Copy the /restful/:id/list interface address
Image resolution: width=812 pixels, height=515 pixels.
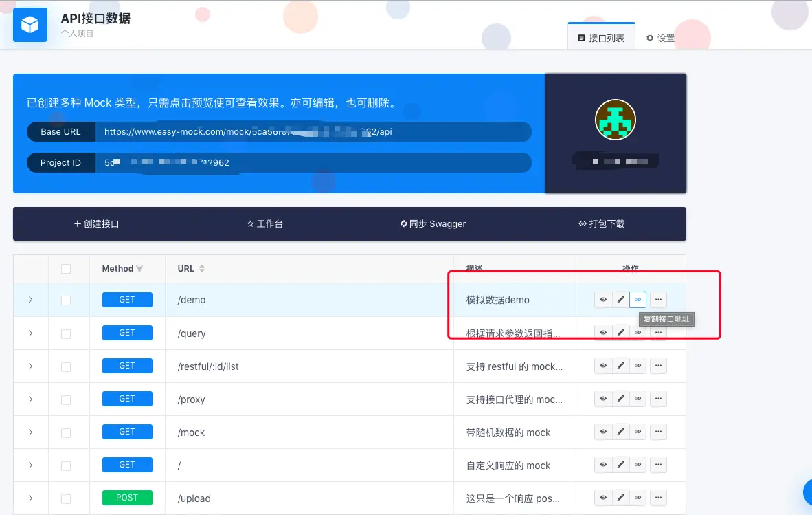pyautogui.click(x=638, y=366)
